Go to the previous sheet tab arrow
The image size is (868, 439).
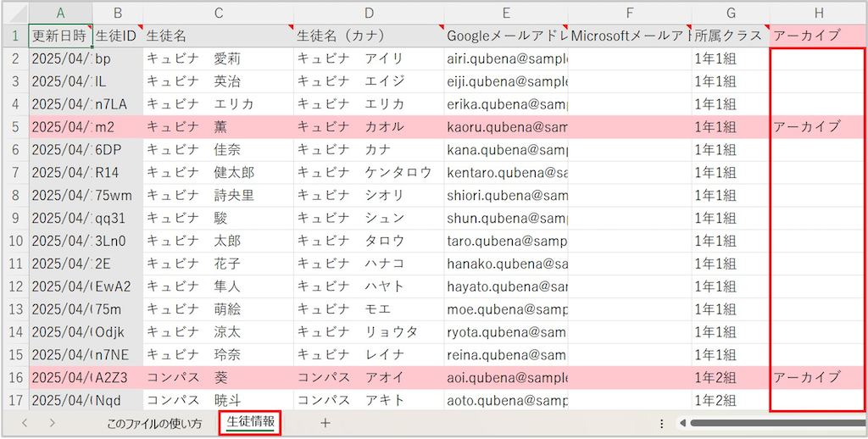coord(25,423)
